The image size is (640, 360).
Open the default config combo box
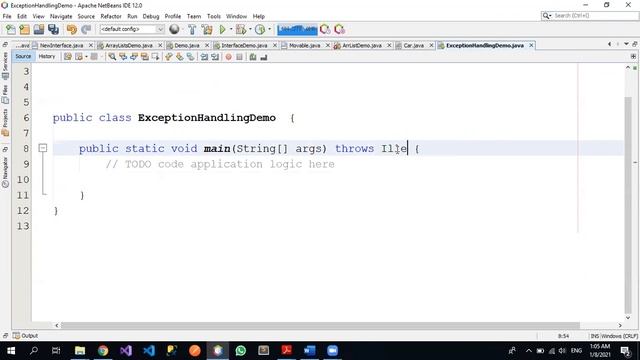click(132, 29)
